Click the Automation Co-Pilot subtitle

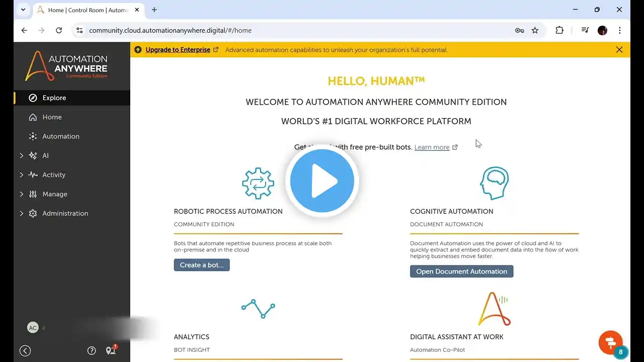tap(438, 350)
